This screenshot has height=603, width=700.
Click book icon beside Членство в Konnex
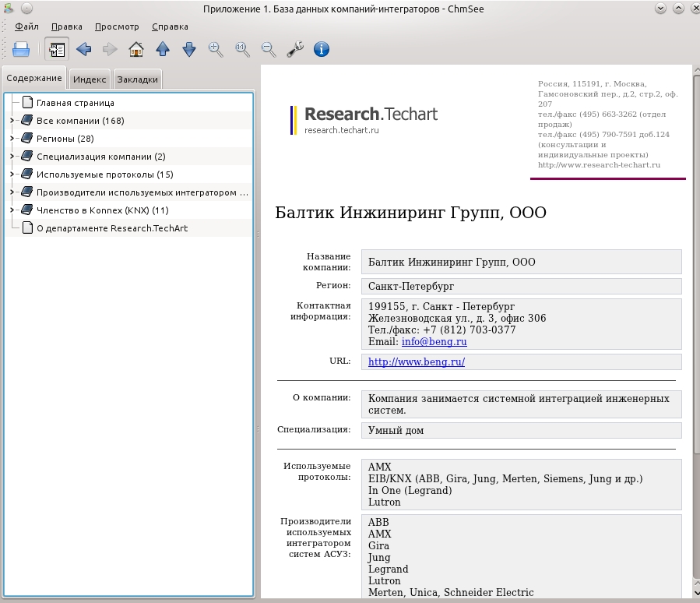click(27, 210)
